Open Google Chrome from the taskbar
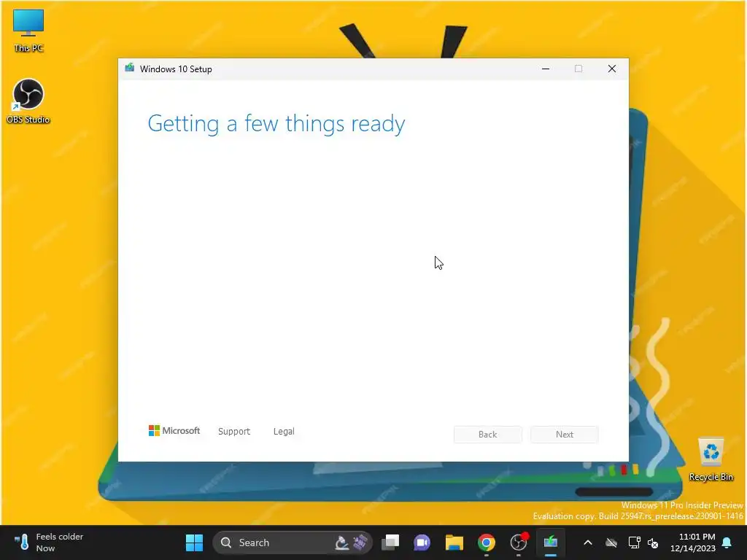This screenshot has width=747, height=560. point(487,542)
